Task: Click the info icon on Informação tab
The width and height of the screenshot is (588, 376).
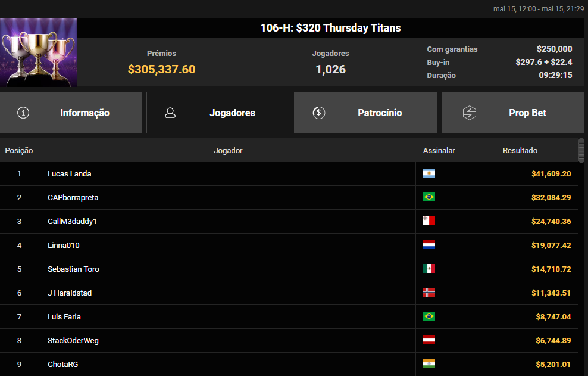Action: pos(23,113)
